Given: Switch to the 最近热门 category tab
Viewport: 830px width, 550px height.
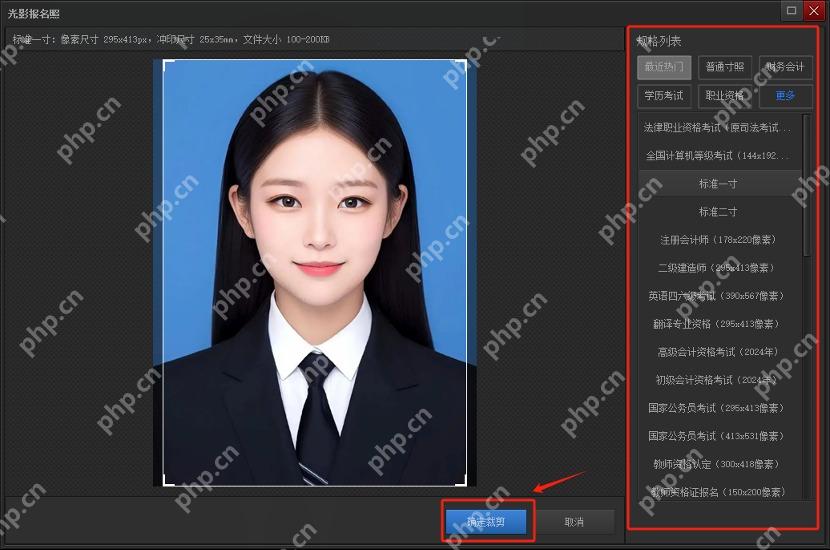Looking at the screenshot, I should click(664, 67).
